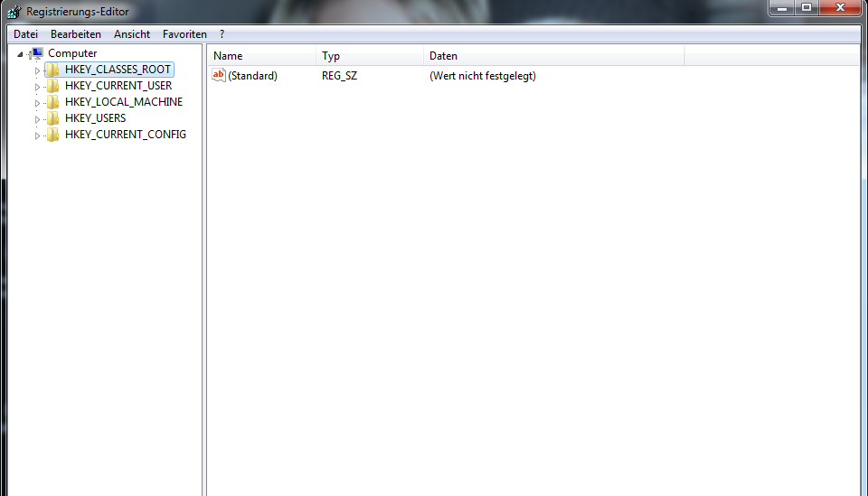Viewport: 868px width, 496px height.
Task: Select the HKEY_CURRENT_CONFIG label
Action: [126, 135]
